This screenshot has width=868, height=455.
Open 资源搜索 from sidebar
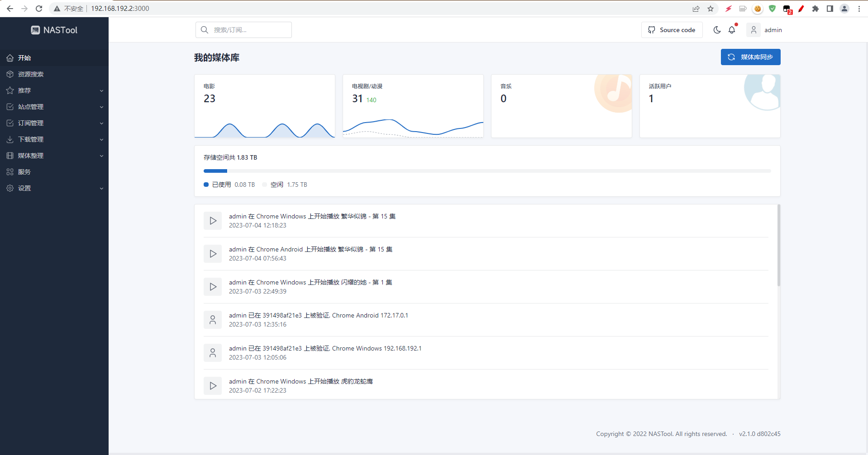point(31,74)
